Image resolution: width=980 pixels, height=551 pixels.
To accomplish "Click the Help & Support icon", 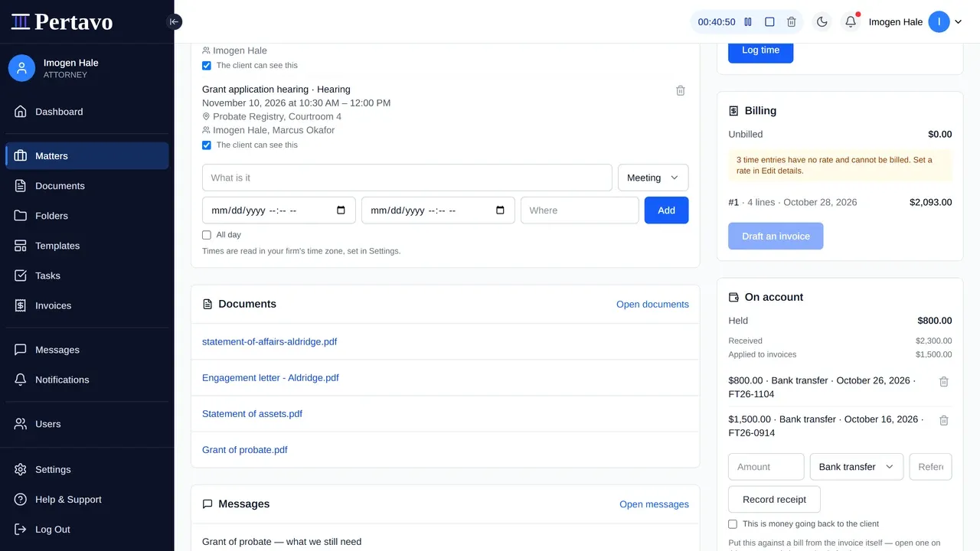I will tap(21, 500).
